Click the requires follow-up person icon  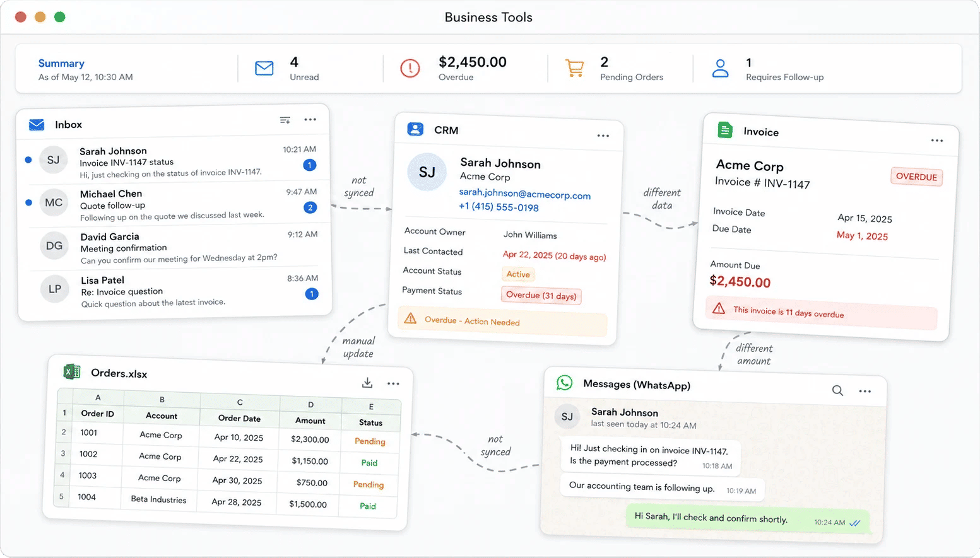click(x=720, y=68)
